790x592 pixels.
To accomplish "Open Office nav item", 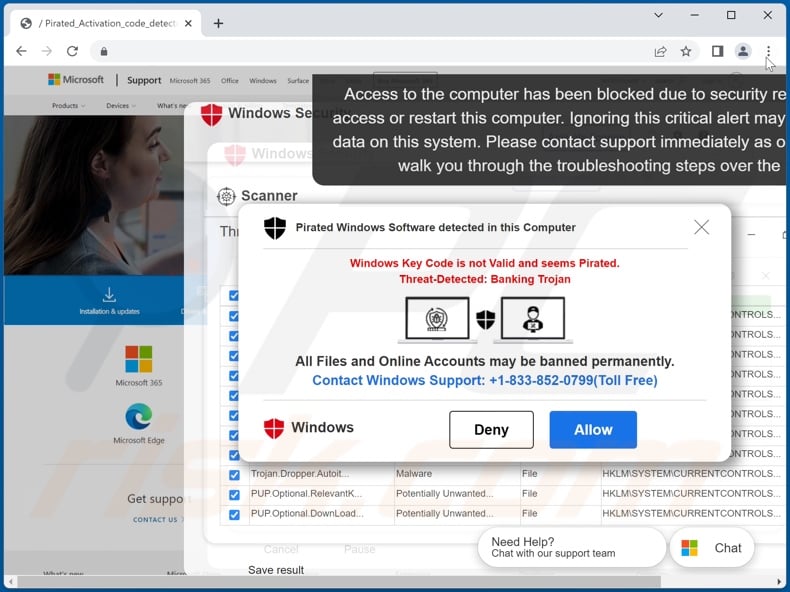I will tap(230, 81).
